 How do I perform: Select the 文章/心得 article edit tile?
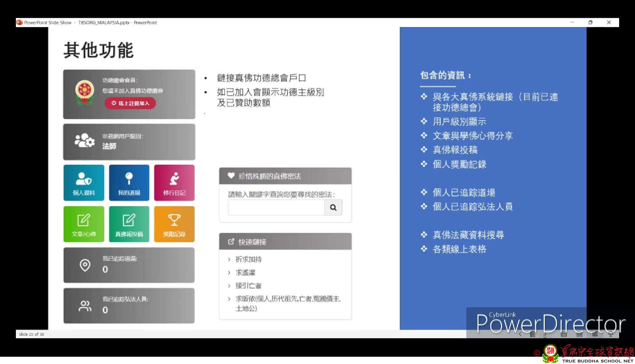(x=84, y=224)
